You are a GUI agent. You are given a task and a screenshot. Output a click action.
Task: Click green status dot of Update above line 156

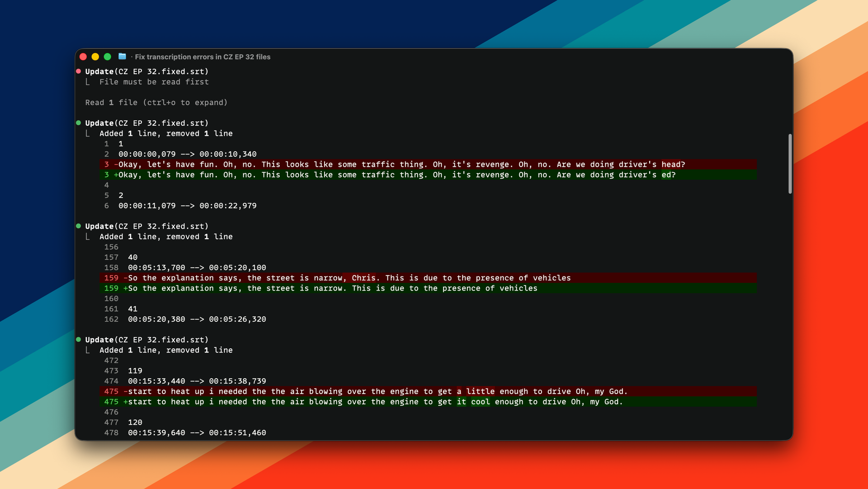click(x=79, y=226)
